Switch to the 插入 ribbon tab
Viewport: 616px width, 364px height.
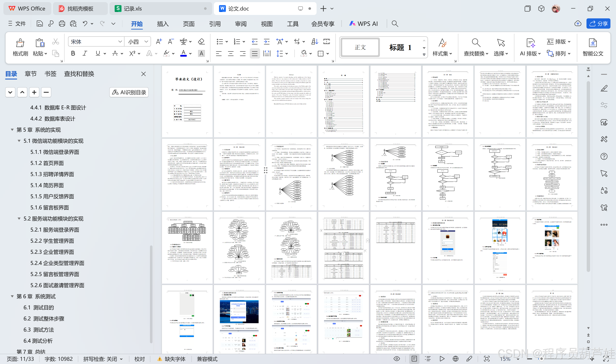(163, 24)
